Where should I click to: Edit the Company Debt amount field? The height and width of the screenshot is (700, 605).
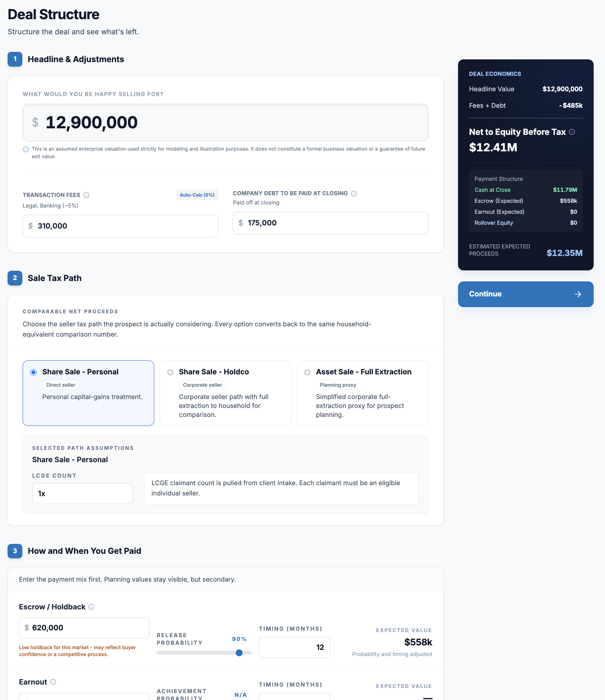[x=331, y=223]
